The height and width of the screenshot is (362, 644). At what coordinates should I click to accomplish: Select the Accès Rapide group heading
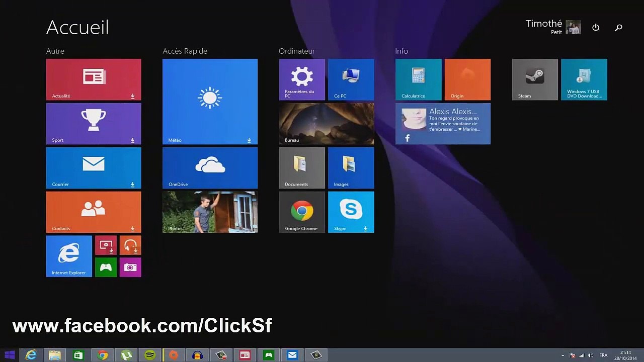click(185, 51)
